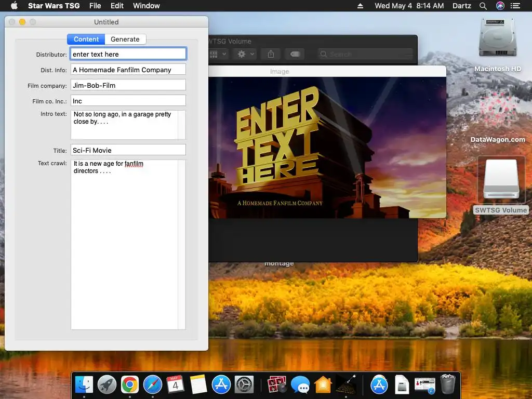Click the Untitled window title bar
Screen dimensions: 532x399
pyautogui.click(x=106, y=22)
